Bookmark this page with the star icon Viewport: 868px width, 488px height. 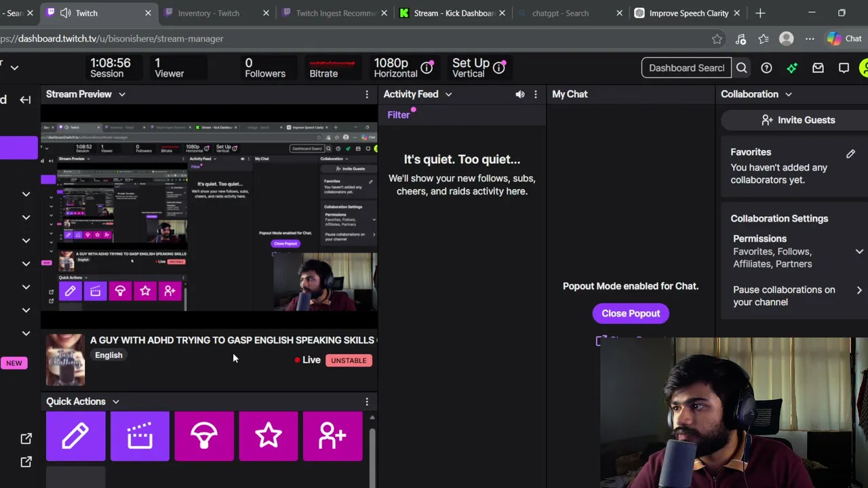[717, 39]
